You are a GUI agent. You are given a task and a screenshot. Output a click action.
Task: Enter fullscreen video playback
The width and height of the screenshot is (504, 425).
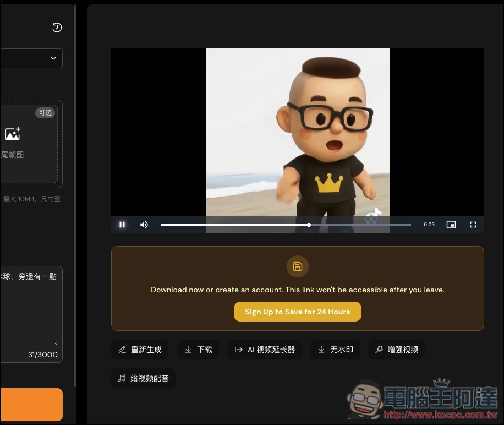tap(473, 225)
